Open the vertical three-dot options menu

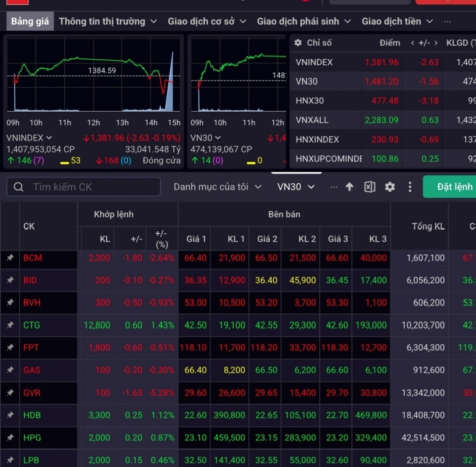410,187
